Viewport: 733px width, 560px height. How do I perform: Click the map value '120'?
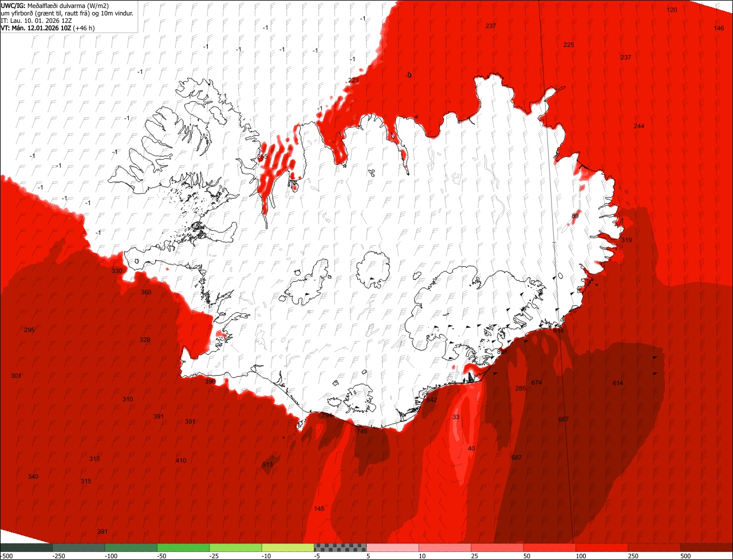coord(672,10)
